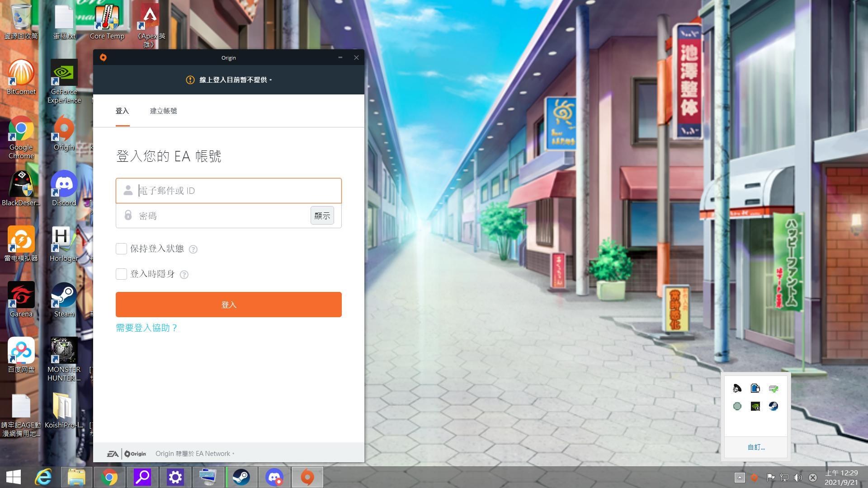Select the Origin desktop shortcut
Image resolution: width=868 pixels, height=488 pixels.
click(64, 133)
